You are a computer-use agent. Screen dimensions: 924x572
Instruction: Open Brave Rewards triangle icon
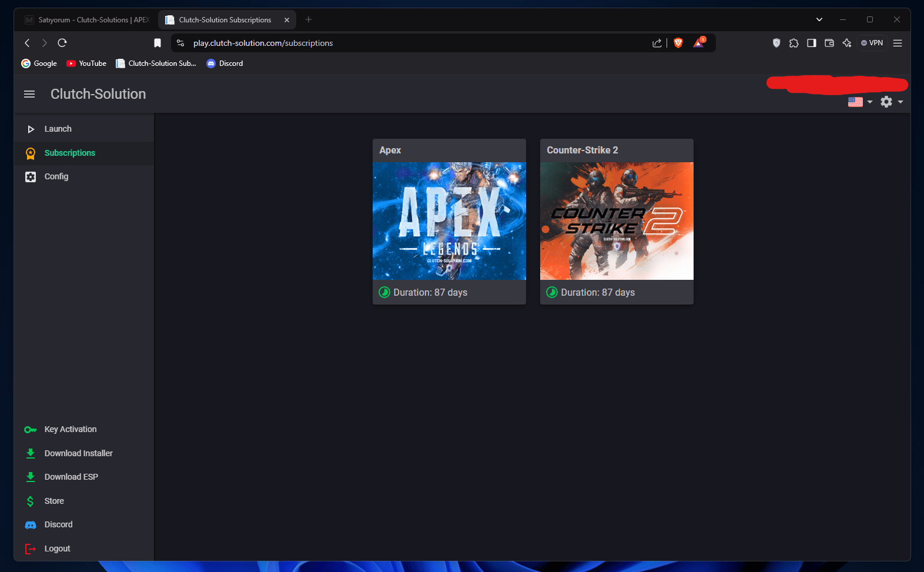(x=699, y=42)
